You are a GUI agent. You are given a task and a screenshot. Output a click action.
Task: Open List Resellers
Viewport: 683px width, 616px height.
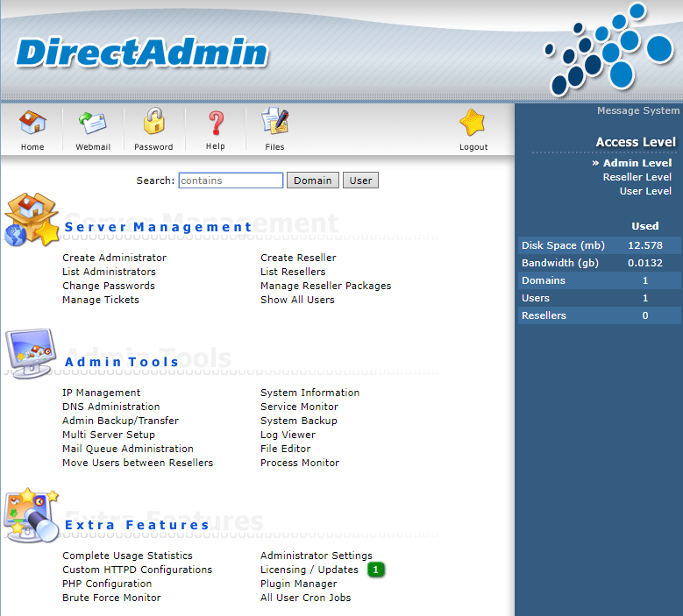(293, 272)
